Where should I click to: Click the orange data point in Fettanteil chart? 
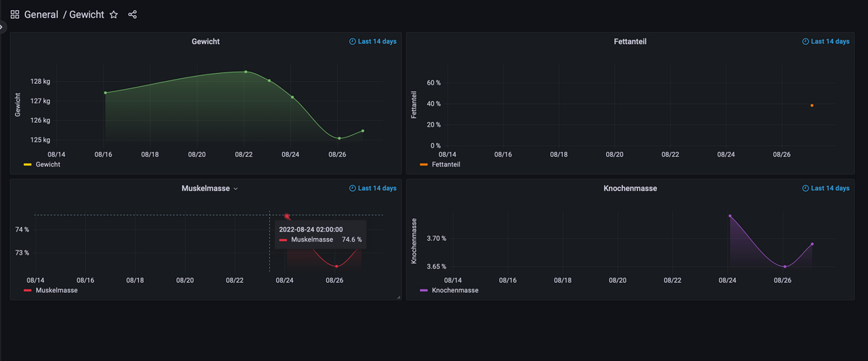coord(812,106)
